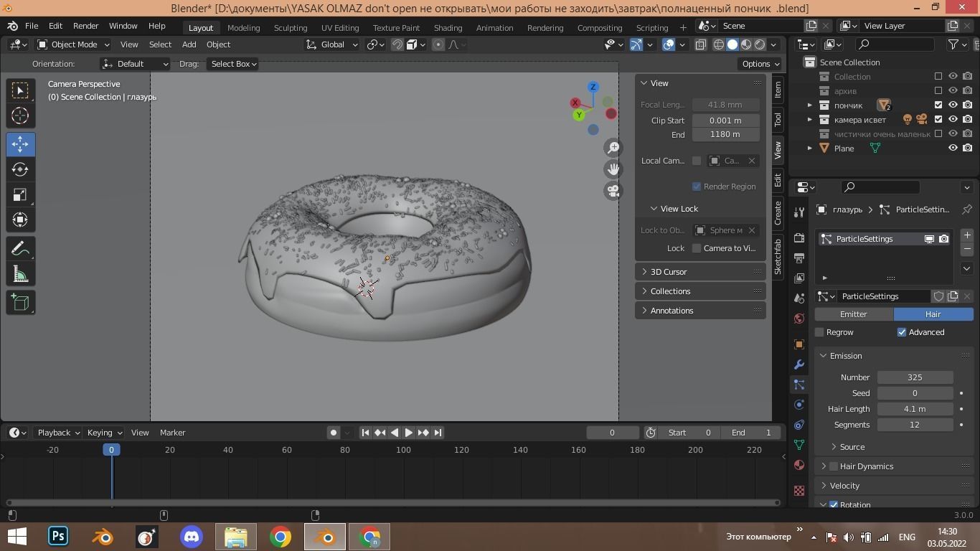
Task: Toggle camera view icon in viewport
Action: point(613,191)
